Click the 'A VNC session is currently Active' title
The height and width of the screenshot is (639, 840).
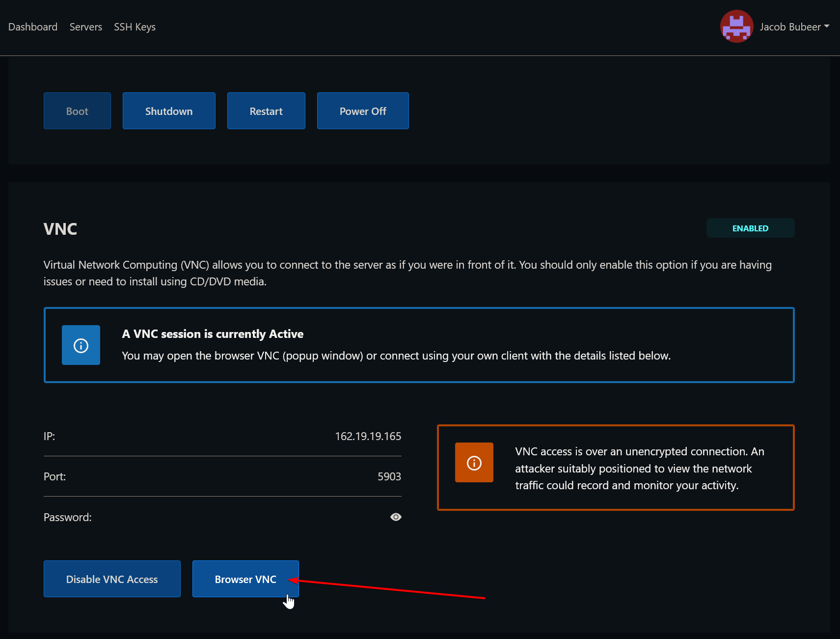click(x=213, y=334)
